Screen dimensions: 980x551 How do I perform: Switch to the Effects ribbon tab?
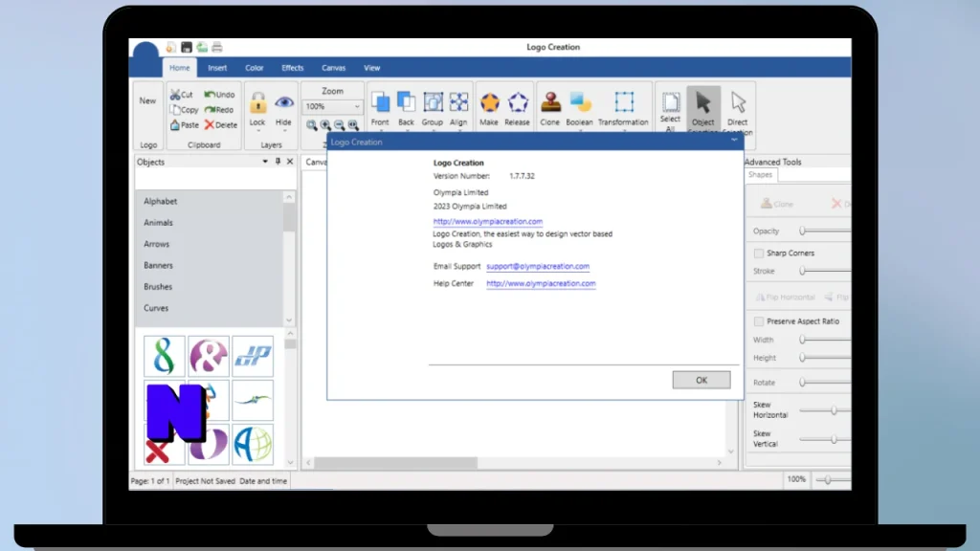(x=293, y=68)
